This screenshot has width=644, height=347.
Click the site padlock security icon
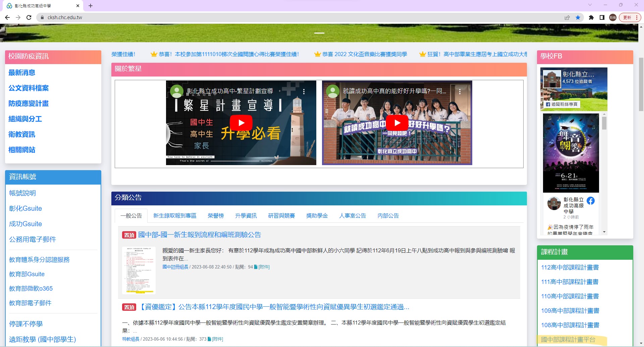coord(42,17)
